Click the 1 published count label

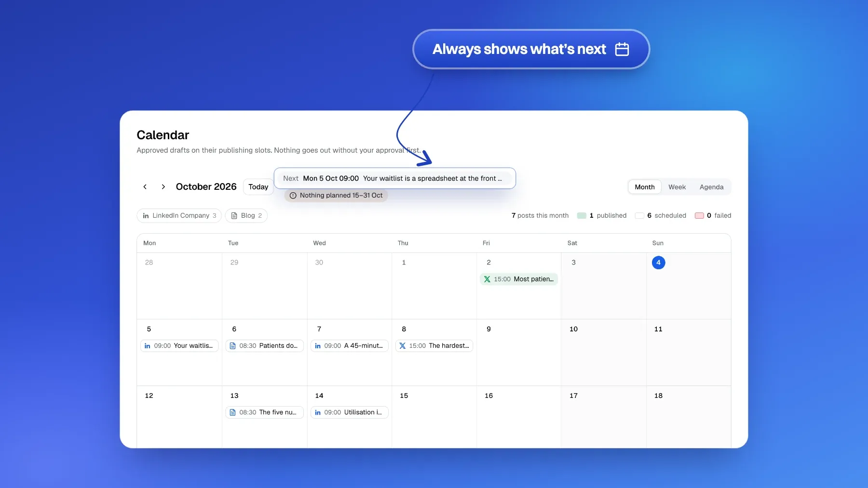click(608, 215)
